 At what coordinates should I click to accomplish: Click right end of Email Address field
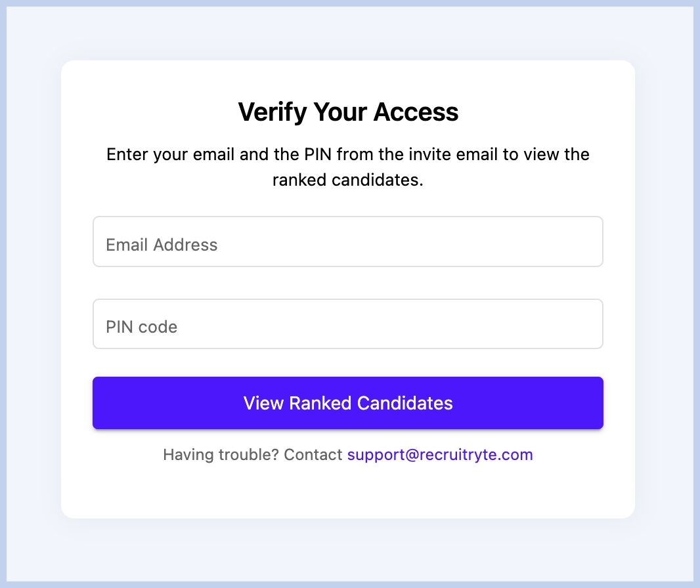(584, 241)
